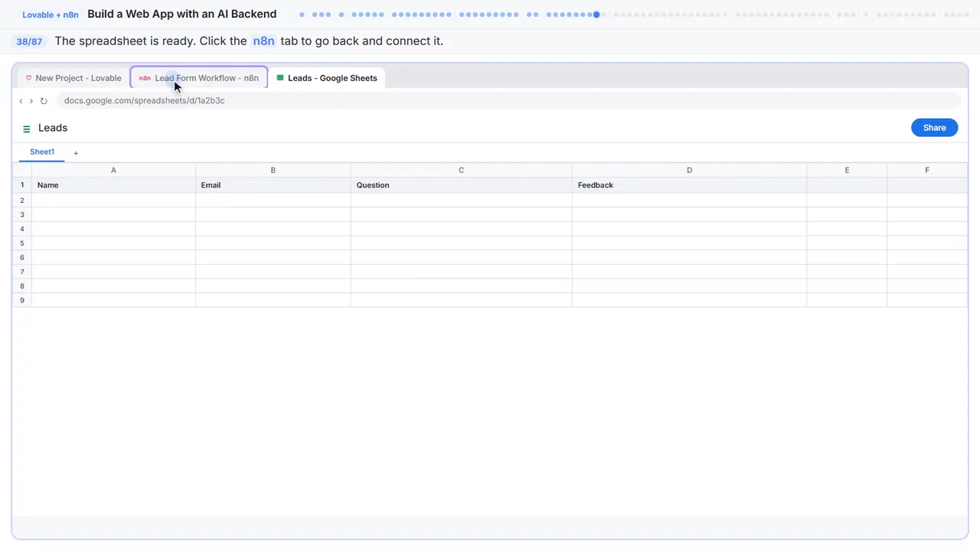Select column F header
Image resolution: width=980 pixels, height=551 pixels.
coord(927,170)
